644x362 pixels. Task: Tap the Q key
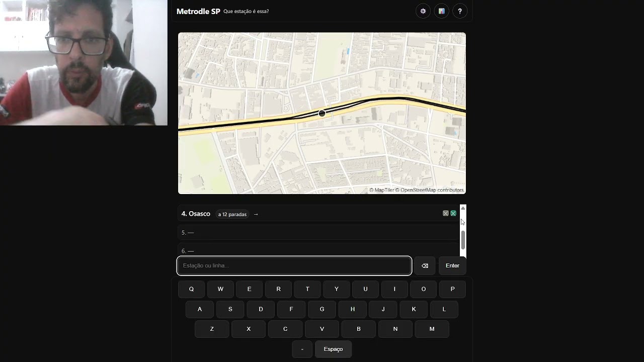(x=191, y=289)
